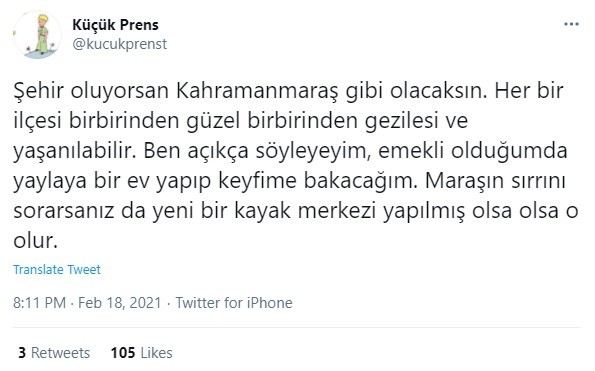Click the number 105 beside Likes
This screenshot has height=371, width=595.
(x=123, y=353)
